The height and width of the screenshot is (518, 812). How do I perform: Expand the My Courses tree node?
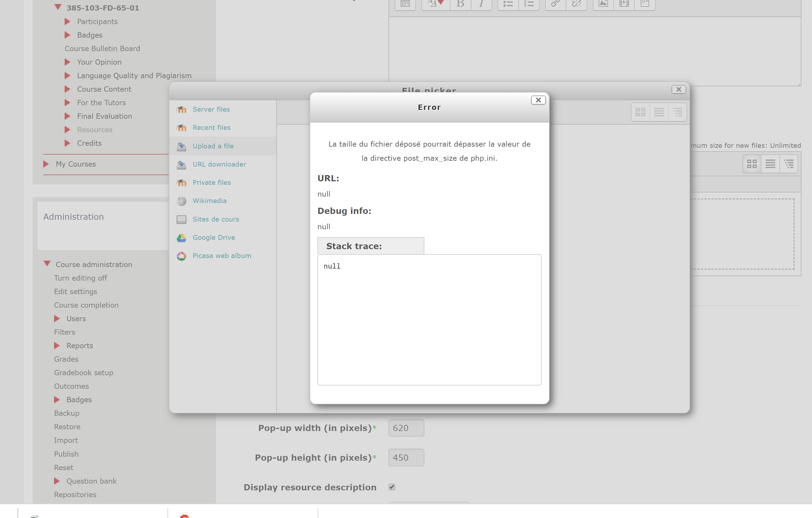(46, 164)
